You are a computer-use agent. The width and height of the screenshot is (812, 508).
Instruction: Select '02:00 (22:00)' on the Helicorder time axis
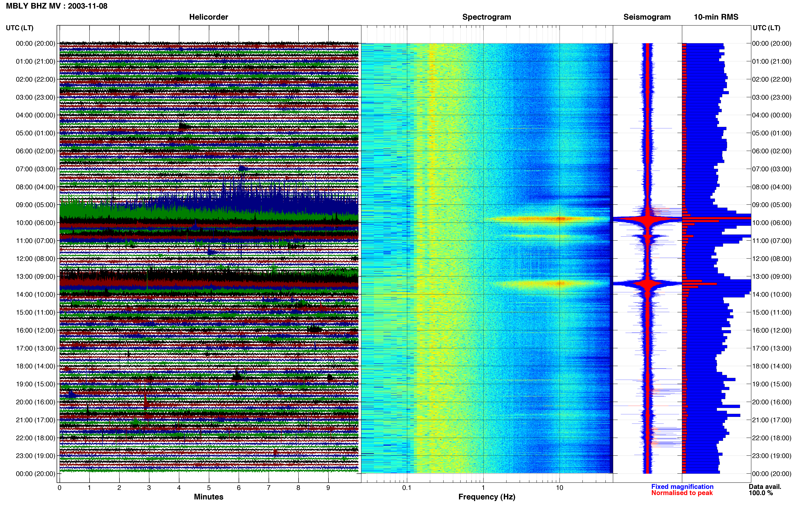point(36,79)
